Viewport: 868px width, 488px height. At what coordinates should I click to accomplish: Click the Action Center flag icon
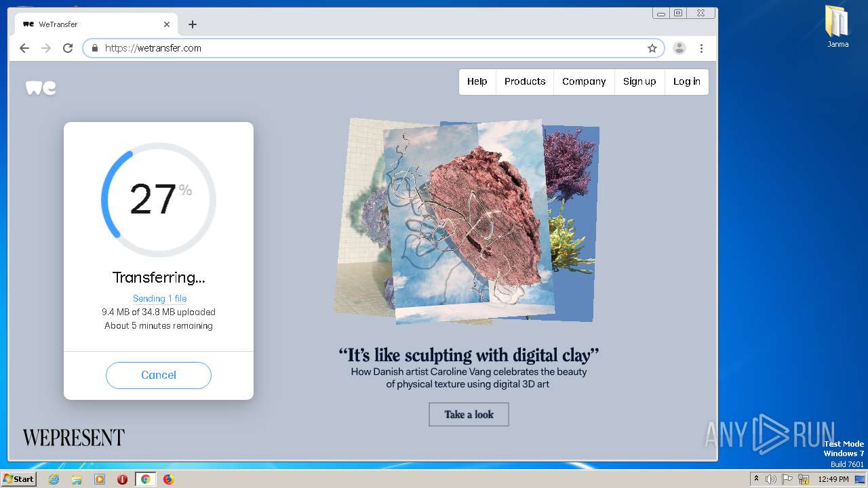(x=788, y=479)
